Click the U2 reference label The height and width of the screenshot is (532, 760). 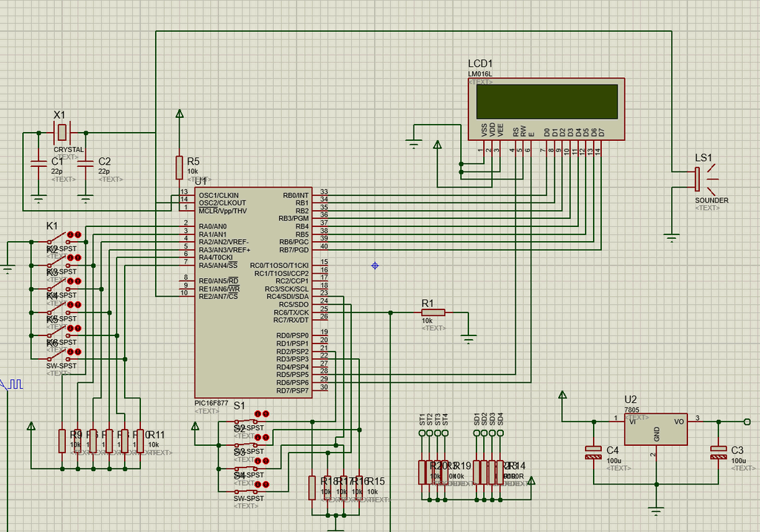point(630,400)
